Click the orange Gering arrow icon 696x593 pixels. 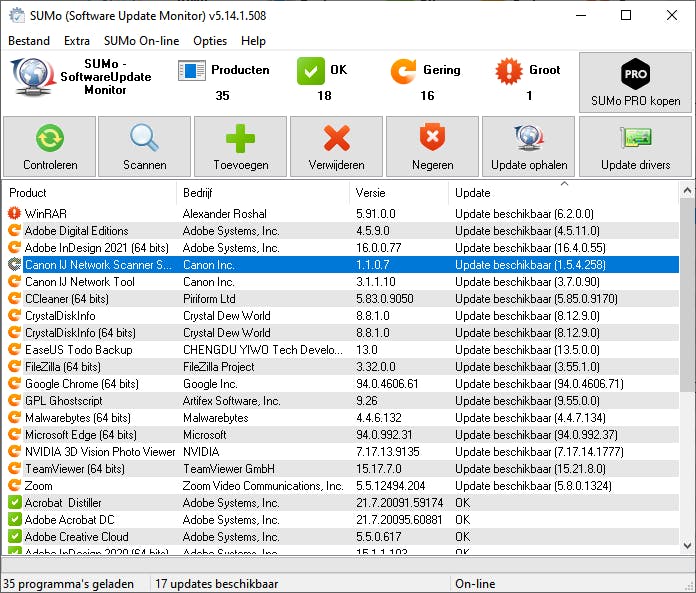pyautogui.click(x=403, y=71)
